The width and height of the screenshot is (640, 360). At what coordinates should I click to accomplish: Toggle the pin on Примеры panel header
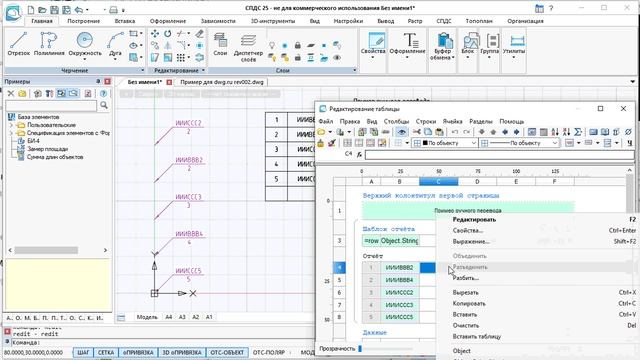[x=98, y=81]
